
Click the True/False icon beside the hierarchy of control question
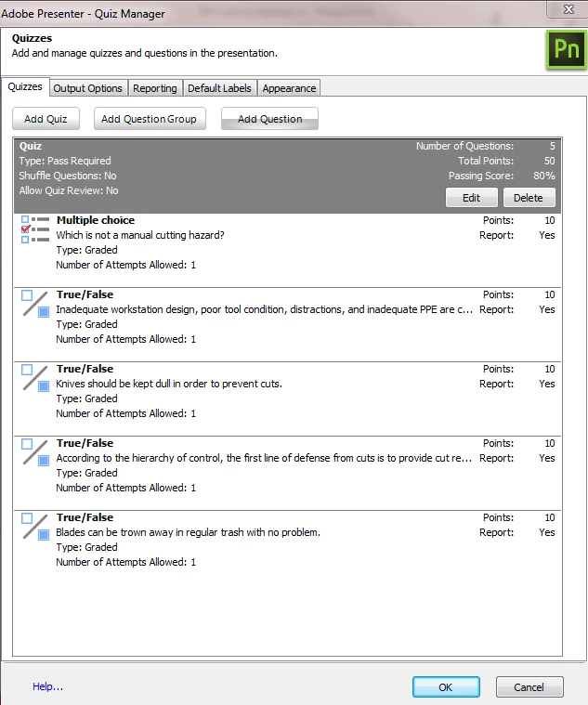[35, 452]
